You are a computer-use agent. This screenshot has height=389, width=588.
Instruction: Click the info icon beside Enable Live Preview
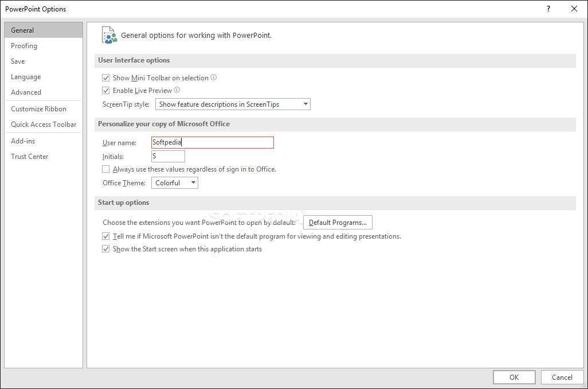click(x=177, y=90)
